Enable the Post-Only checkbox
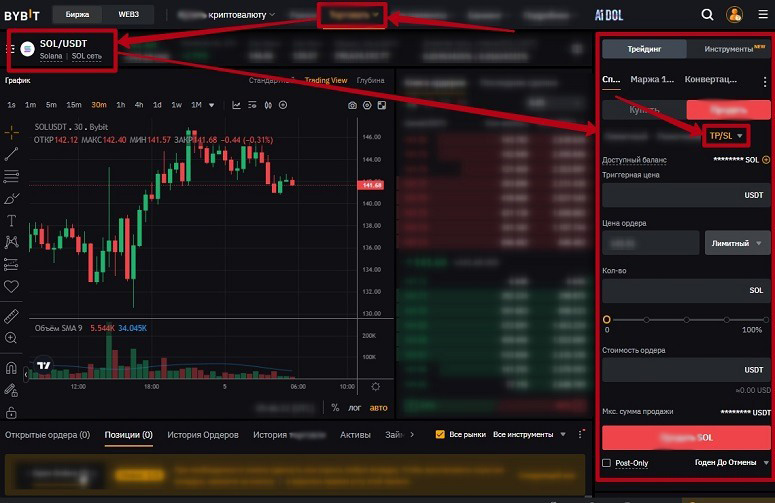Viewport: 775px width, 503px height. [x=607, y=463]
